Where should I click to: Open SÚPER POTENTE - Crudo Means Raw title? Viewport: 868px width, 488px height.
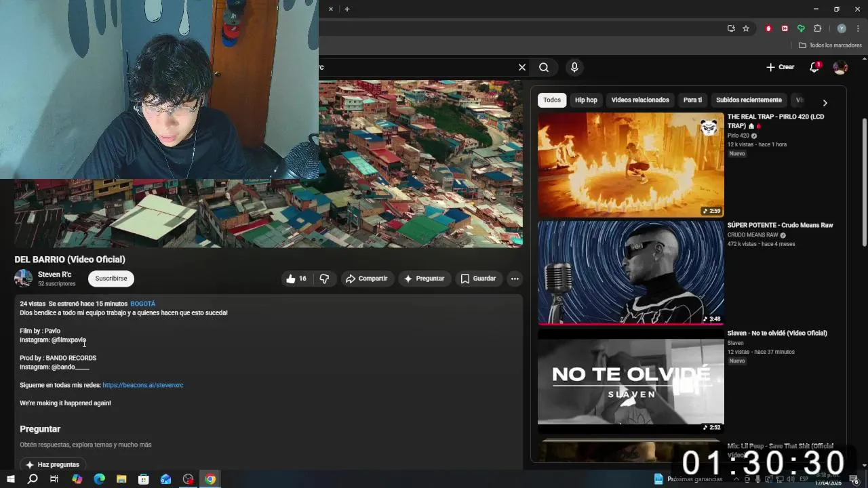[780, 225]
